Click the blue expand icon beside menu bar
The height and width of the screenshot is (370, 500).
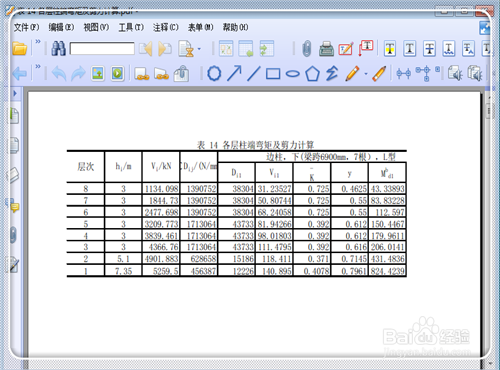tap(485, 28)
